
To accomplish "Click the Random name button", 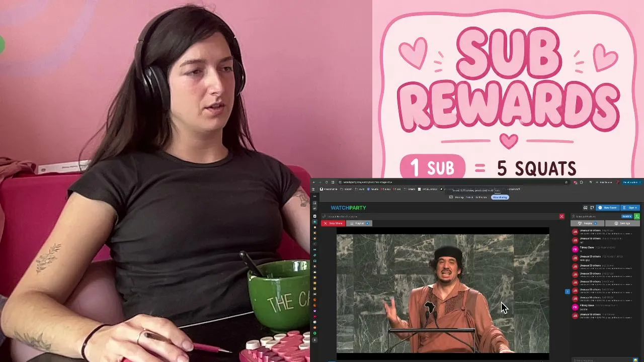I will pyautogui.click(x=626, y=216).
